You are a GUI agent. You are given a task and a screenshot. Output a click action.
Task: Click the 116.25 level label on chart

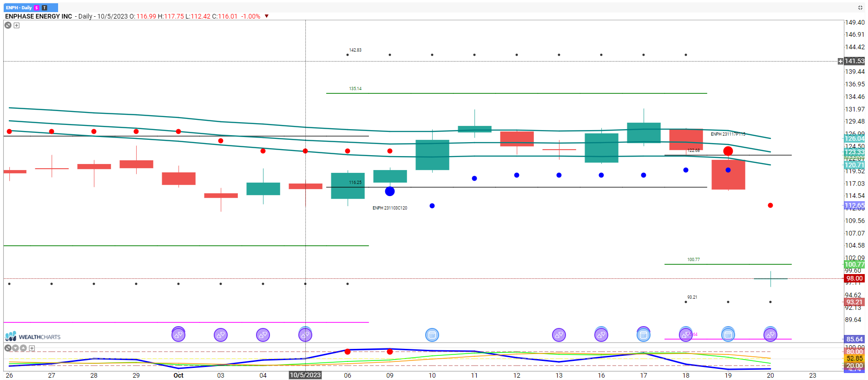pyautogui.click(x=355, y=183)
